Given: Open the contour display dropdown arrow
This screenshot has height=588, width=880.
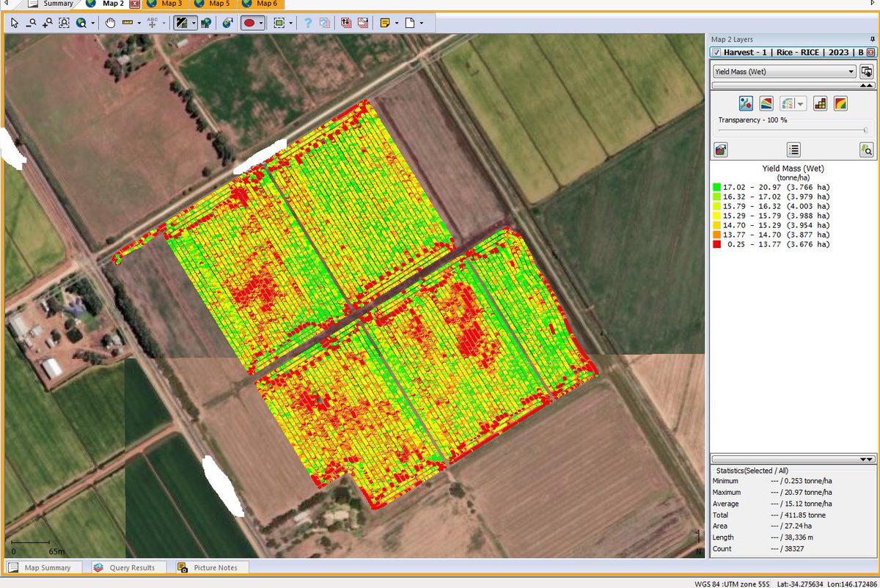Looking at the screenshot, I should [x=801, y=104].
